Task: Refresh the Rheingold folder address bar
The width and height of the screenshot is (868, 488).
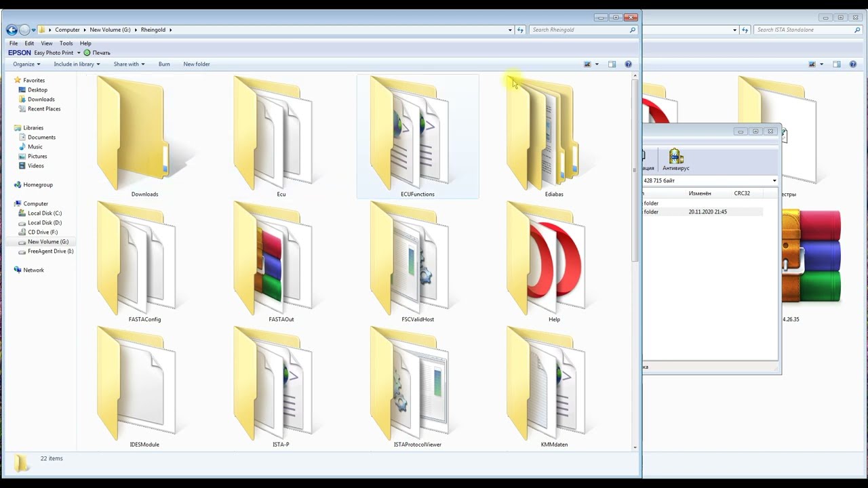Action: [x=520, y=30]
